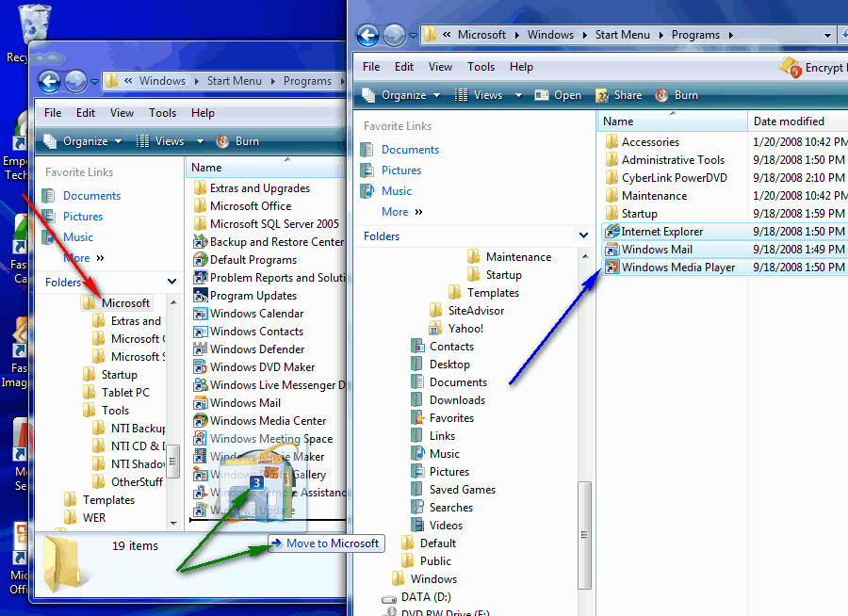Select Favorites folder in right tree

pyautogui.click(x=443, y=418)
